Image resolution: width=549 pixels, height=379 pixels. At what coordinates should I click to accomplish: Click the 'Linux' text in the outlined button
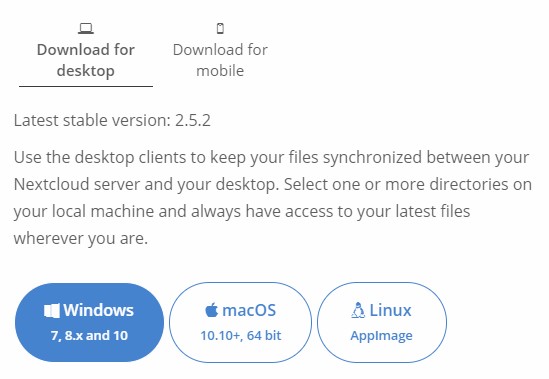390,311
